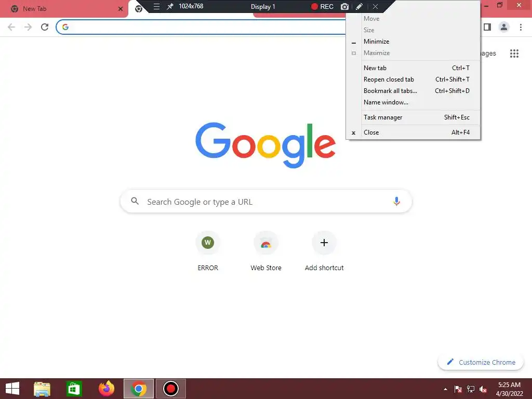Open the Chrome three-dot menu

tap(521, 27)
